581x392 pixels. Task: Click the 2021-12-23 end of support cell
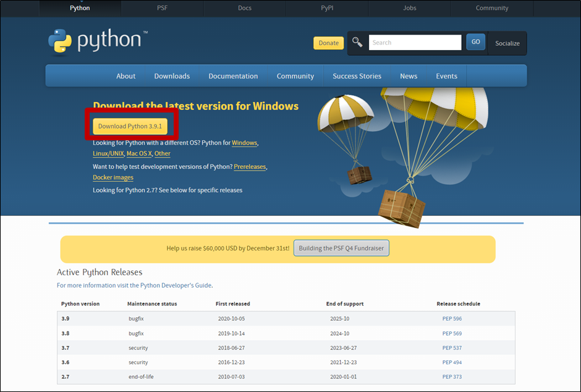pos(344,362)
